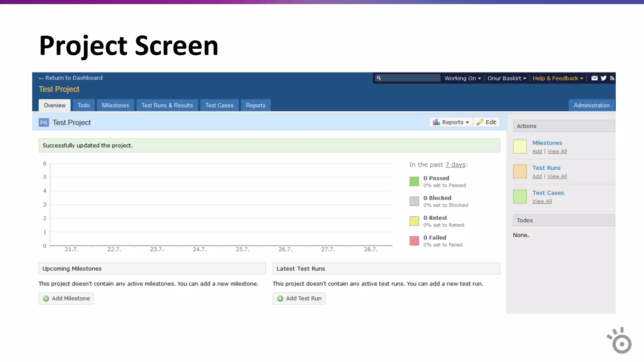Viewport: 644px width, 362px height.
Task: Open the Twitter bird icon link
Action: 603,78
